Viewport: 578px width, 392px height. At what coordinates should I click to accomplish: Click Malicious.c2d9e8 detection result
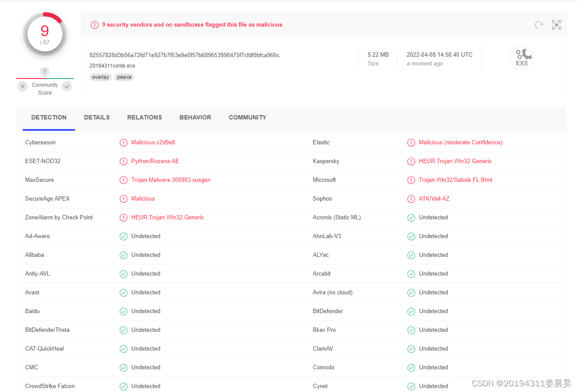153,143
